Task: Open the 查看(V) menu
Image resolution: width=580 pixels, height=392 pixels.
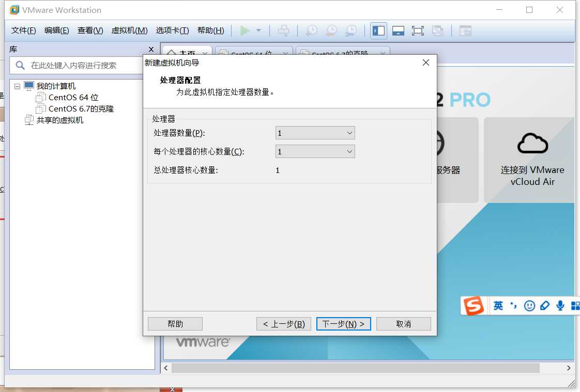Action: pos(90,30)
